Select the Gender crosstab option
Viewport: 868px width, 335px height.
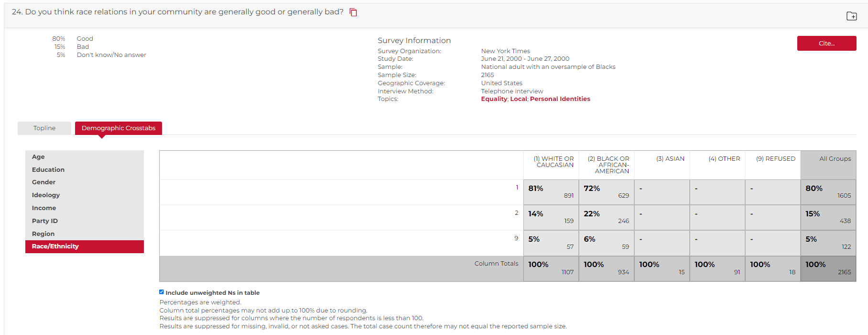[43, 182]
